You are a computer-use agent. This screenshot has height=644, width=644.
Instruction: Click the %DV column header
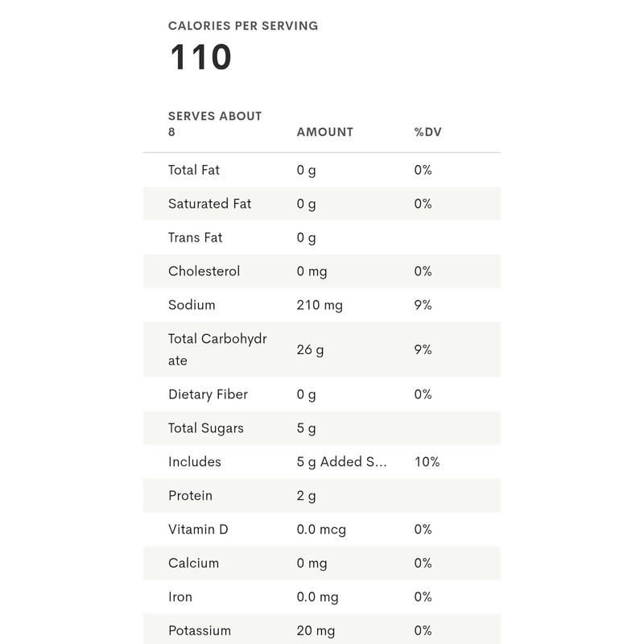click(427, 132)
